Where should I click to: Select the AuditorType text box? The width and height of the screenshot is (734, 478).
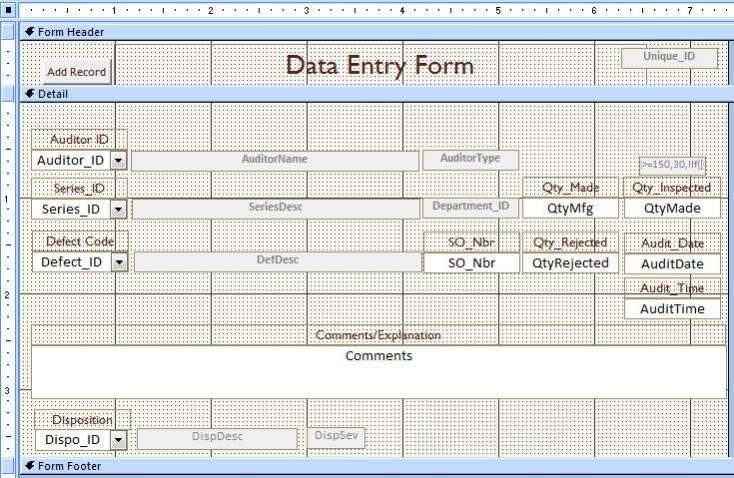pyautogui.click(x=470, y=160)
